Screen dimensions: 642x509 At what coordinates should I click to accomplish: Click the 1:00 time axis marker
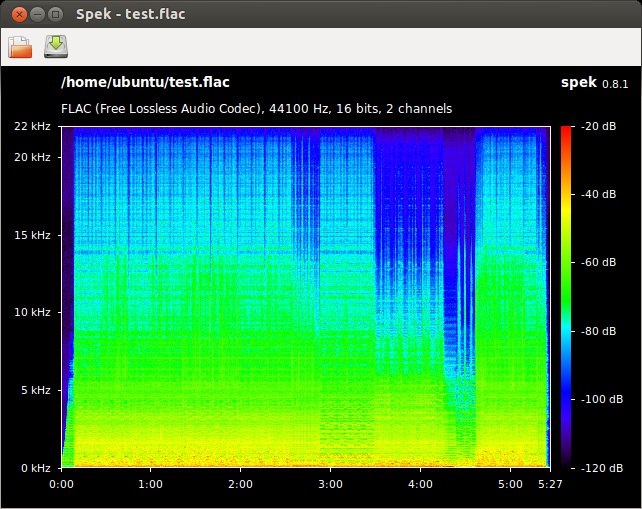tap(150, 484)
